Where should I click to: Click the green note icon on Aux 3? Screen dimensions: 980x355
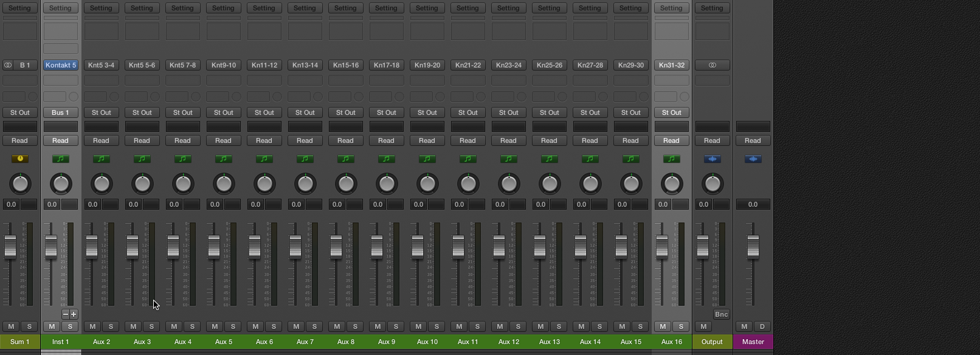coord(142,159)
